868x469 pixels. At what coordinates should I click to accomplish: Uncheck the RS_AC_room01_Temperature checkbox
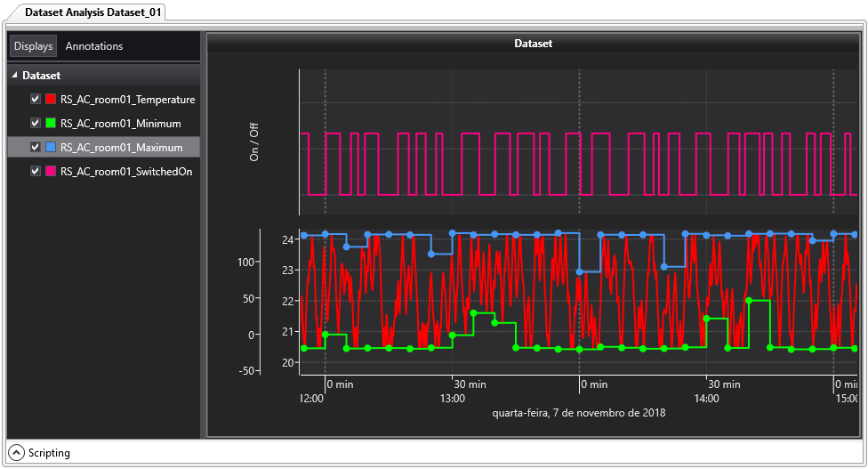click(x=36, y=100)
